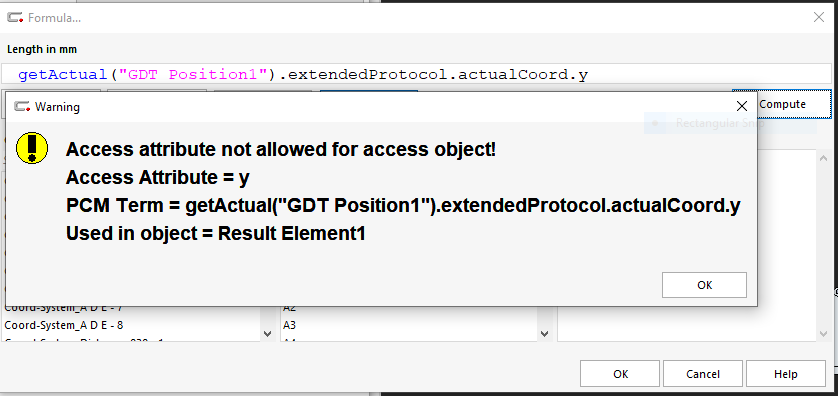Select the A3 entry in the middle list

(290, 325)
